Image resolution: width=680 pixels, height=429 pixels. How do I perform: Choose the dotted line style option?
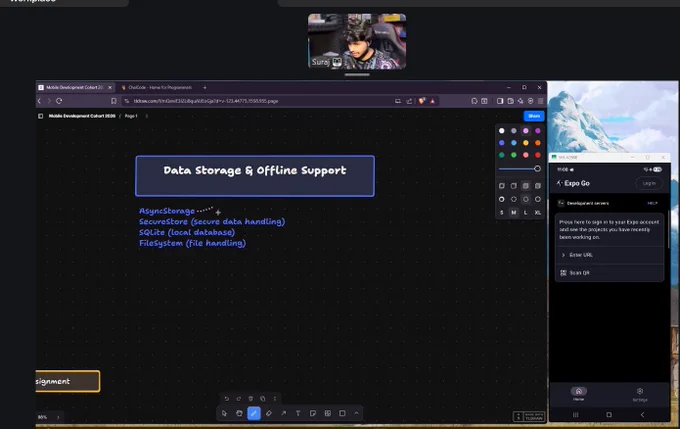point(526,199)
